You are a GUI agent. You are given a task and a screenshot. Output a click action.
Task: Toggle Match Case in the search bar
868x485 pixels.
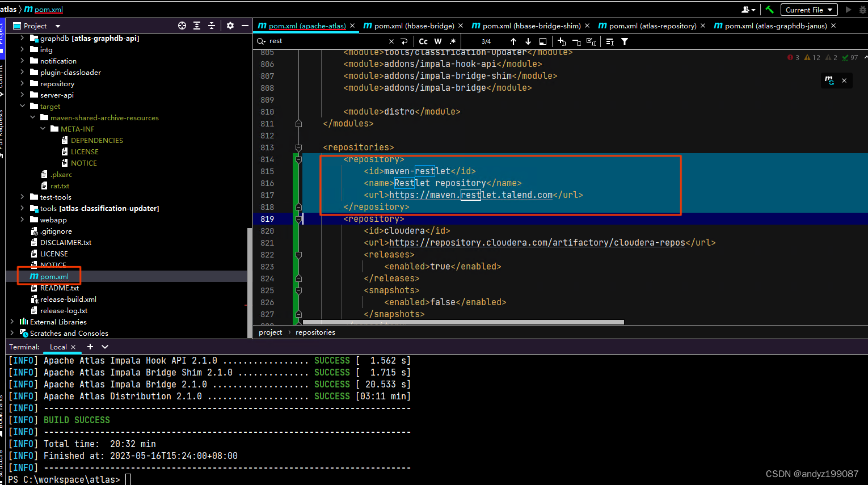click(423, 41)
